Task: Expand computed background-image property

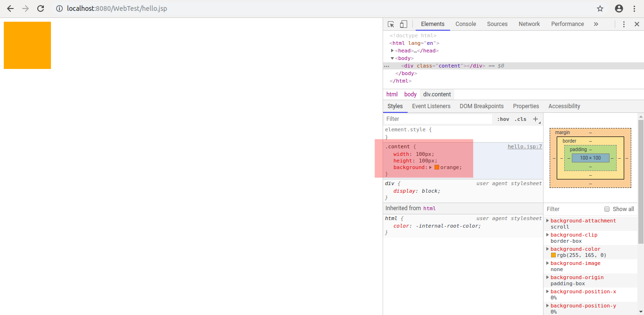Action: (548, 263)
